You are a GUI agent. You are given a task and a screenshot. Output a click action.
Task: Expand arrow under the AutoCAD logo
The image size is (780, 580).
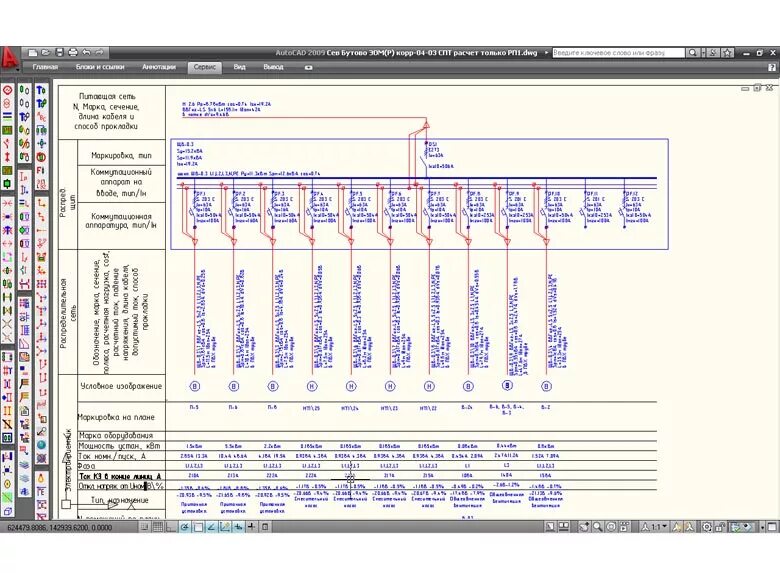click(18, 70)
